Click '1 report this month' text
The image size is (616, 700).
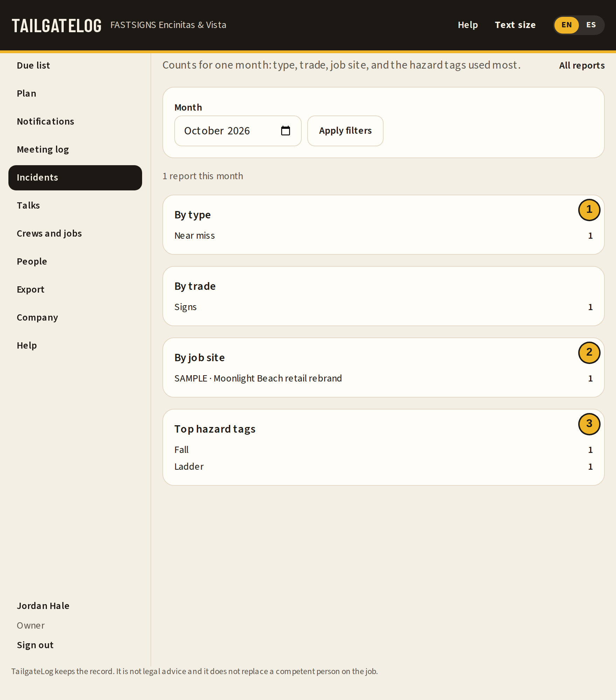pos(203,176)
